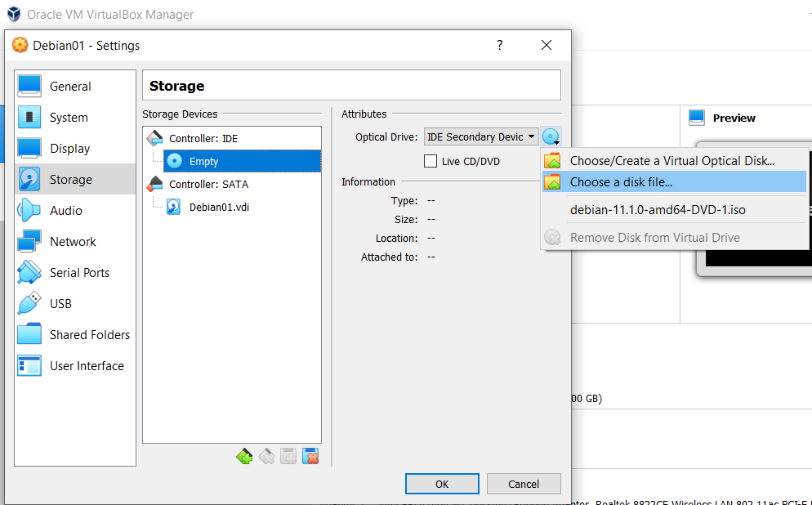Viewport: 812px width, 505px height.
Task: Open the General settings category
Action: point(75,86)
